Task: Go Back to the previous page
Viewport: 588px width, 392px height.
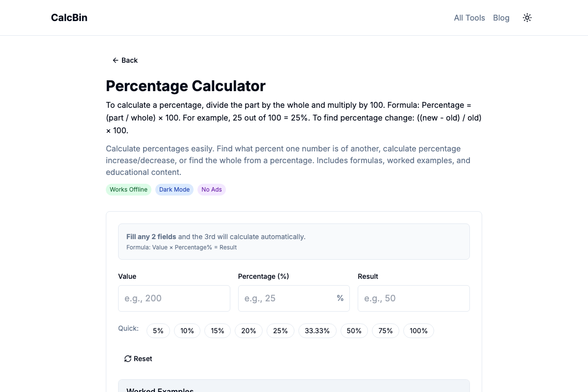Action: [x=125, y=60]
